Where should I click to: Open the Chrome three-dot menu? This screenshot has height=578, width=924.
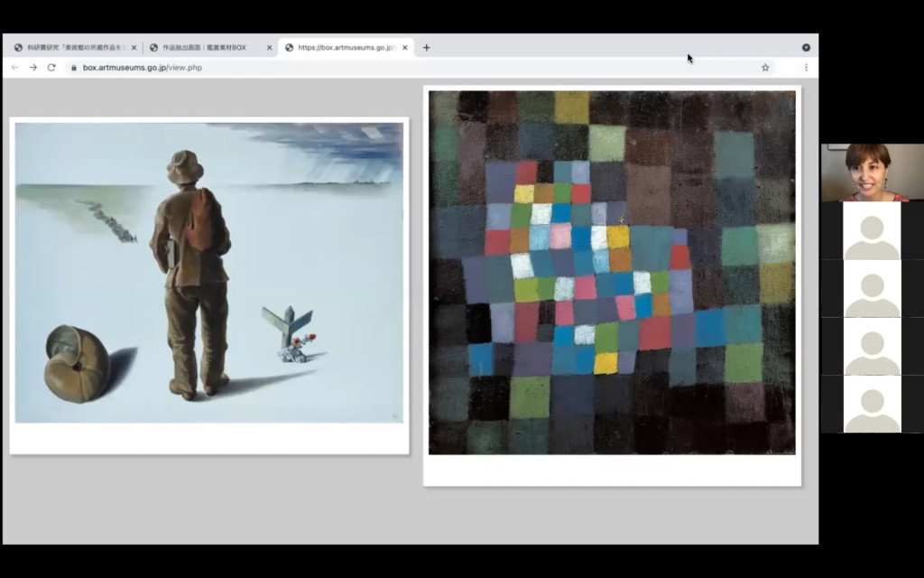806,67
